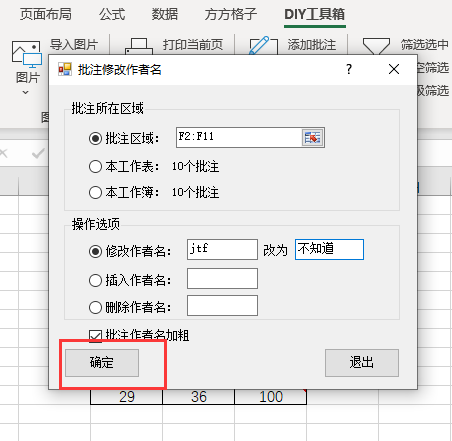
Task: Close the 批注修改作者名 dialog
Action: (394, 69)
